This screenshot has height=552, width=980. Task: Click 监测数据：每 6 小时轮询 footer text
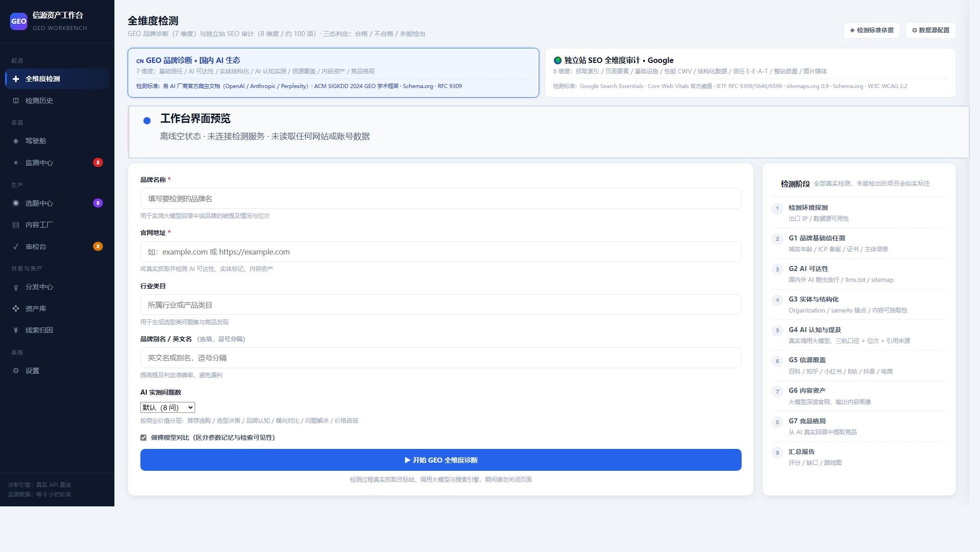(x=40, y=495)
